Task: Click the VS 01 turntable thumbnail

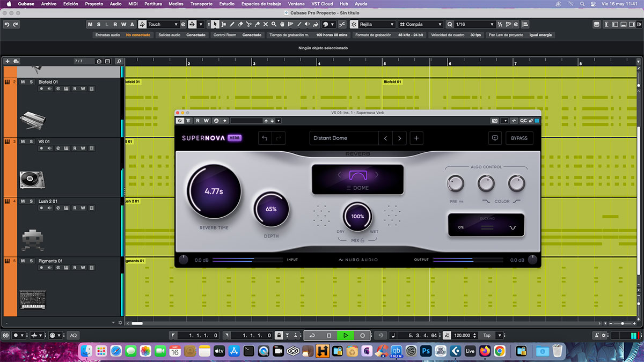Action: (32, 180)
